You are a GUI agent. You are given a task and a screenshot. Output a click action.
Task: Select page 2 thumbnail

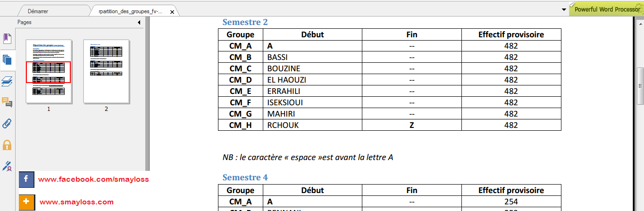tap(106, 71)
